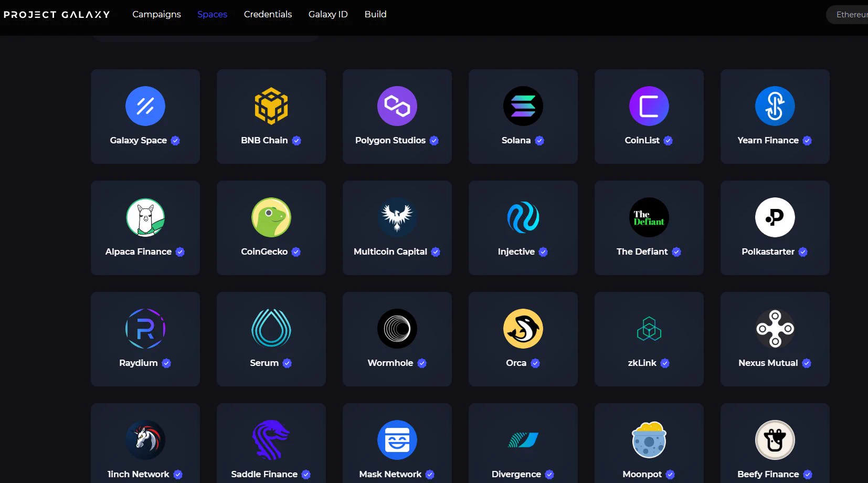Screen dimensions: 868x483
Task: Click the Nexus Mutual logo icon
Action: point(775,329)
